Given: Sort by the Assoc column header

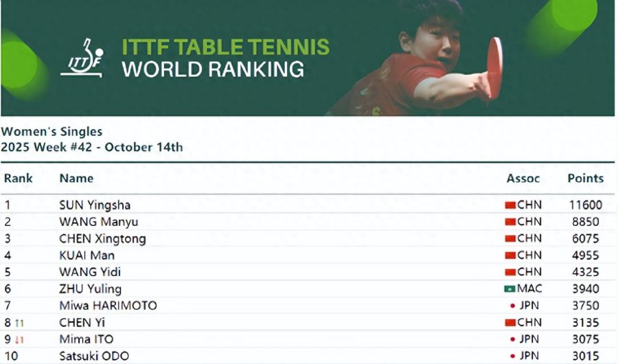Looking at the screenshot, I should point(523,179).
